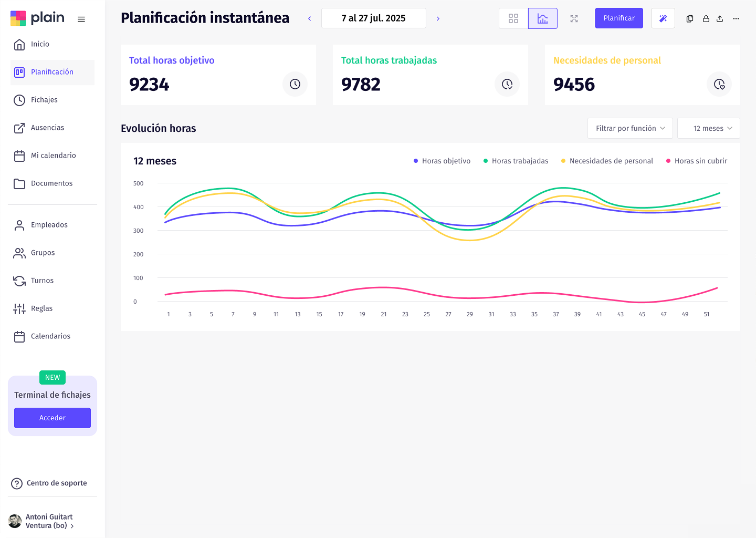Open the three-dots more options menu
This screenshot has height=538, width=756.
point(736,18)
